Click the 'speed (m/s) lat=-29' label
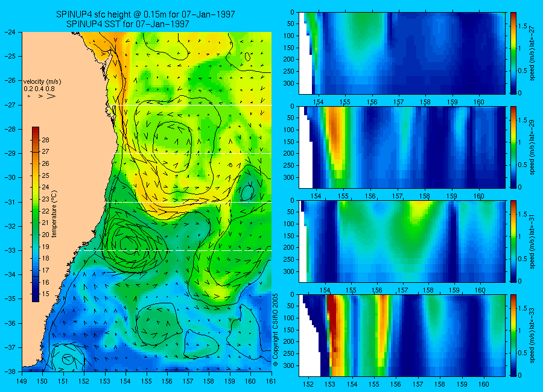The height and width of the screenshot is (392, 543). pos(532,147)
